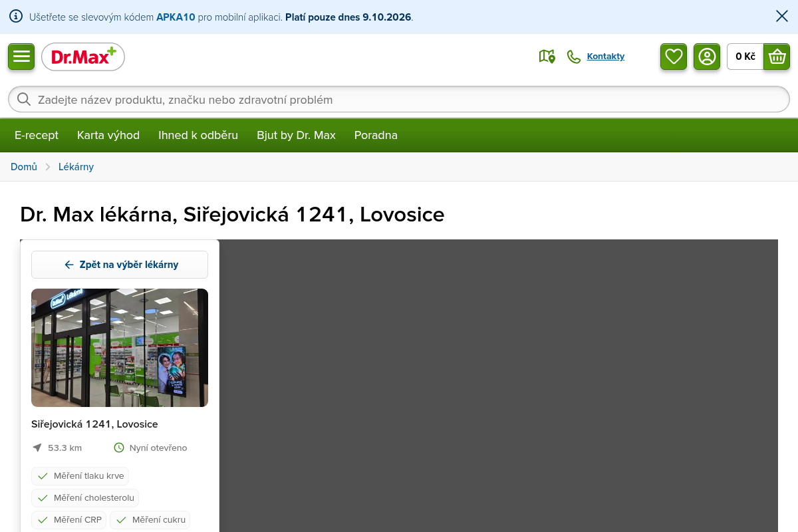Viewport: 798px width, 532px height.
Task: Dismiss the APKA10 promo banner
Action: coord(782,17)
